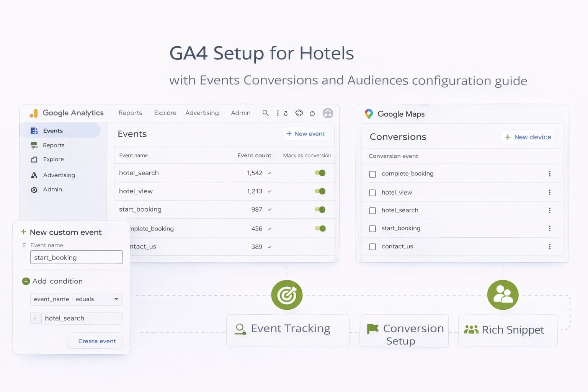Click the people icon in Rich Snippet

[x=471, y=329]
